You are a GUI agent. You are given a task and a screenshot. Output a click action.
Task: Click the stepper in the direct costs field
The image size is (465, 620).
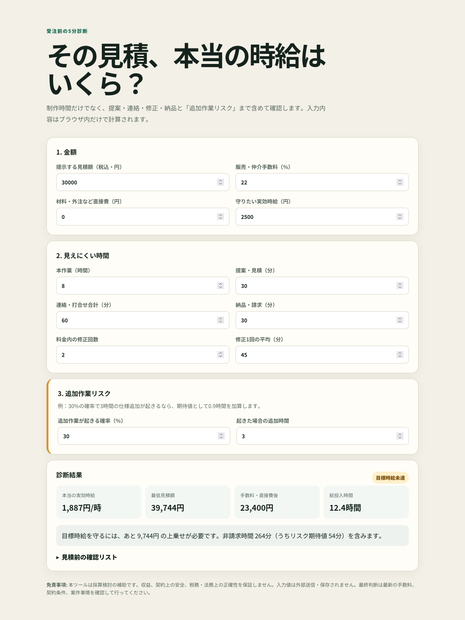pos(221,217)
